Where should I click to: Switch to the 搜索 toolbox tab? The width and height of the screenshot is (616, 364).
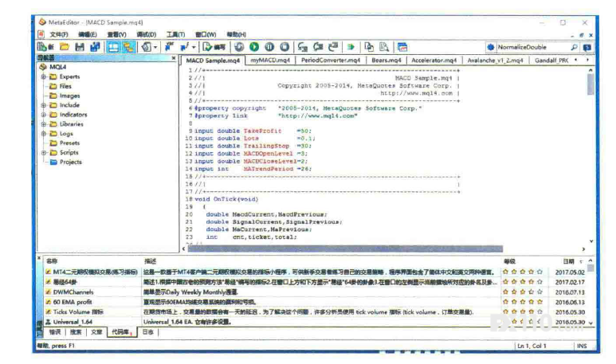pyautogui.click(x=76, y=332)
